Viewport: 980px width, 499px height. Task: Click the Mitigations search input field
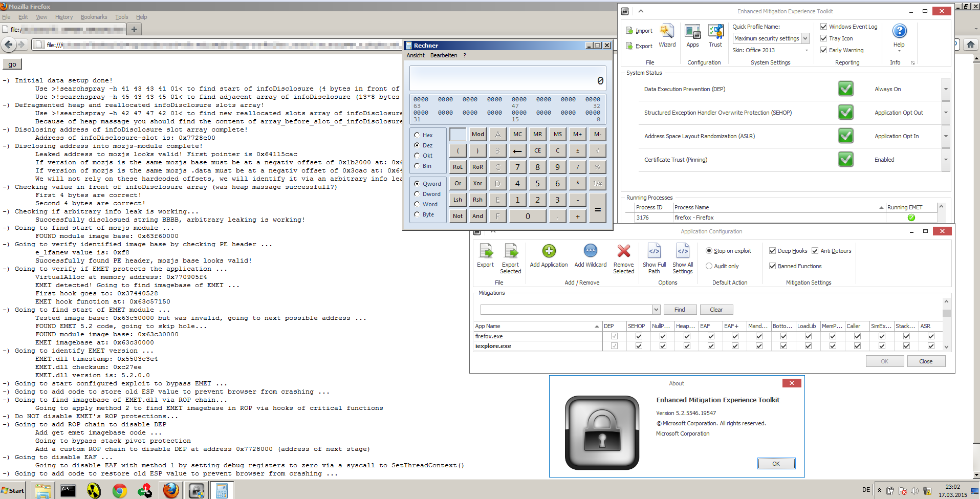pos(566,310)
